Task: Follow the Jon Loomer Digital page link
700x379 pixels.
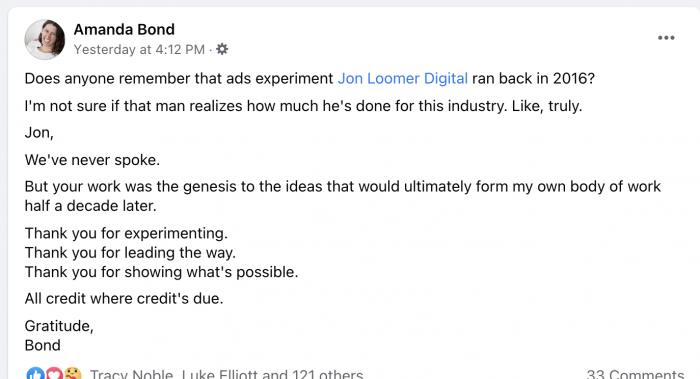Action: pyautogui.click(x=403, y=79)
